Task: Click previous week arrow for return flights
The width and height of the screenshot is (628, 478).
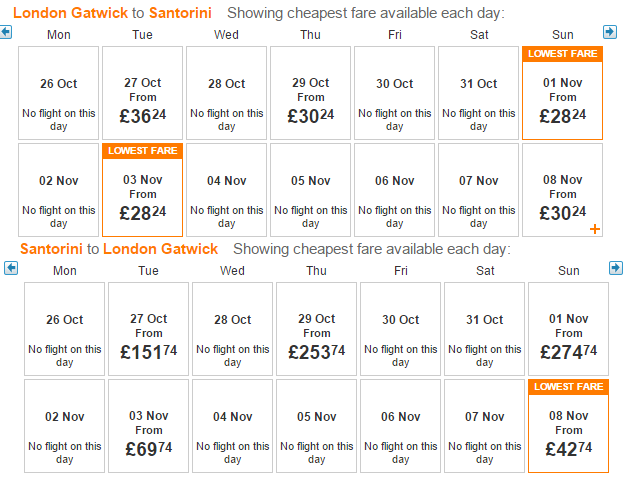Action: tap(11, 268)
